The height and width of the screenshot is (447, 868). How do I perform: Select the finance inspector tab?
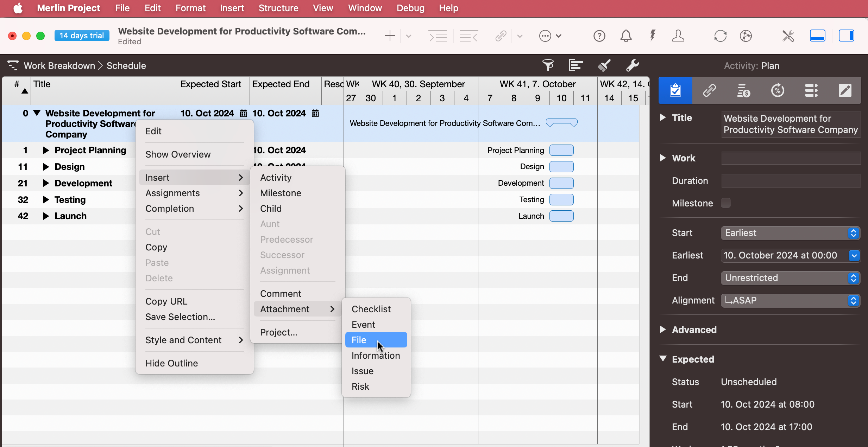tap(743, 90)
